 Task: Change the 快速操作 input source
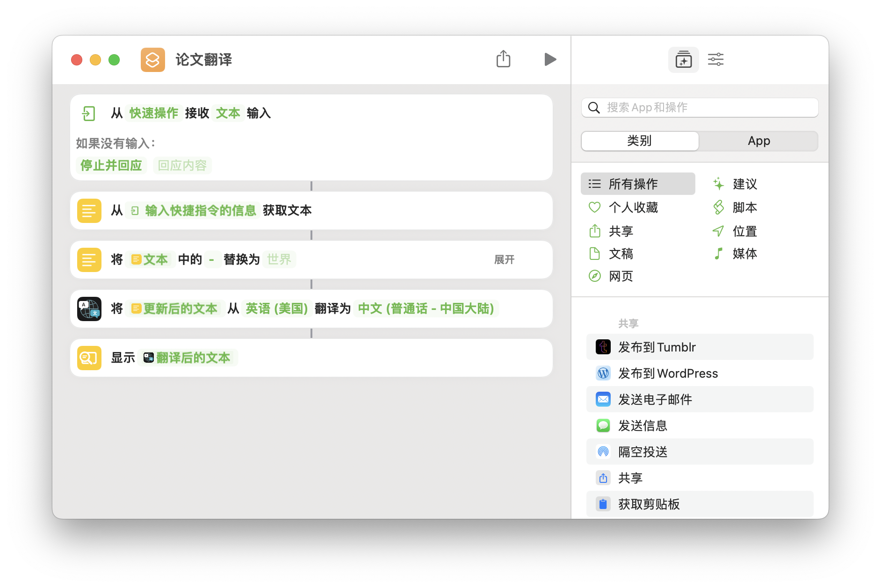(154, 113)
